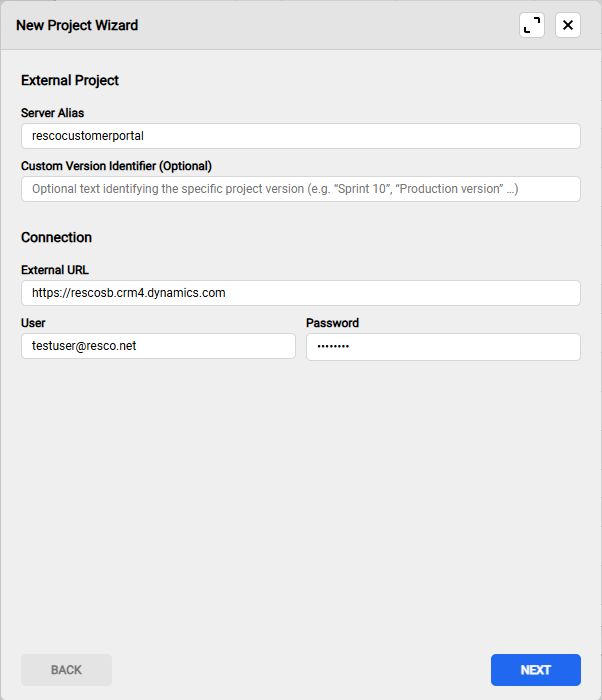Click the masked password dots
Viewport: 602px width, 700px height.
point(334,346)
